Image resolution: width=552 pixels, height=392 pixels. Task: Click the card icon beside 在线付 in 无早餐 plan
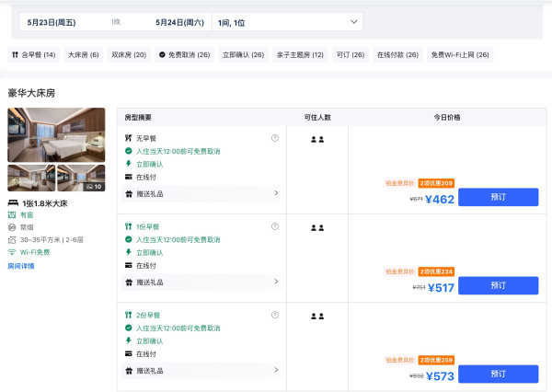click(129, 177)
